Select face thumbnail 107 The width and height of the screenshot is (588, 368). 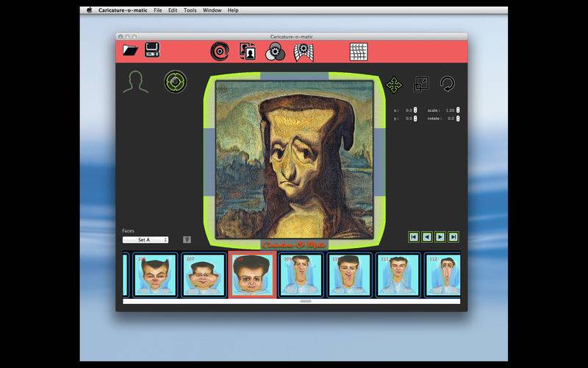[x=204, y=275]
